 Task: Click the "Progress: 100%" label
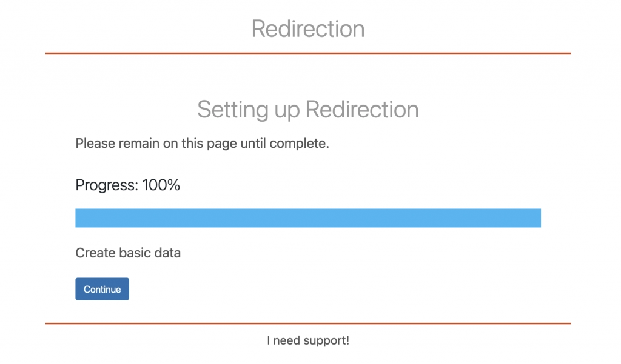[127, 185]
